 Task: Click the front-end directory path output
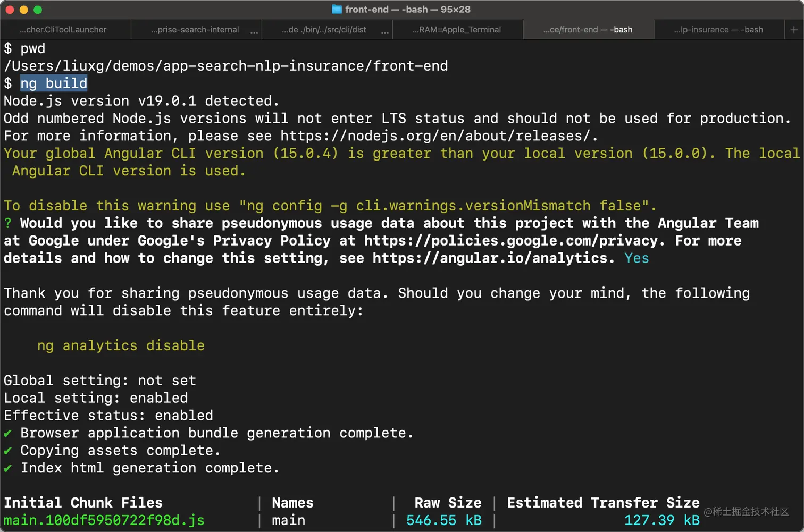point(226,66)
